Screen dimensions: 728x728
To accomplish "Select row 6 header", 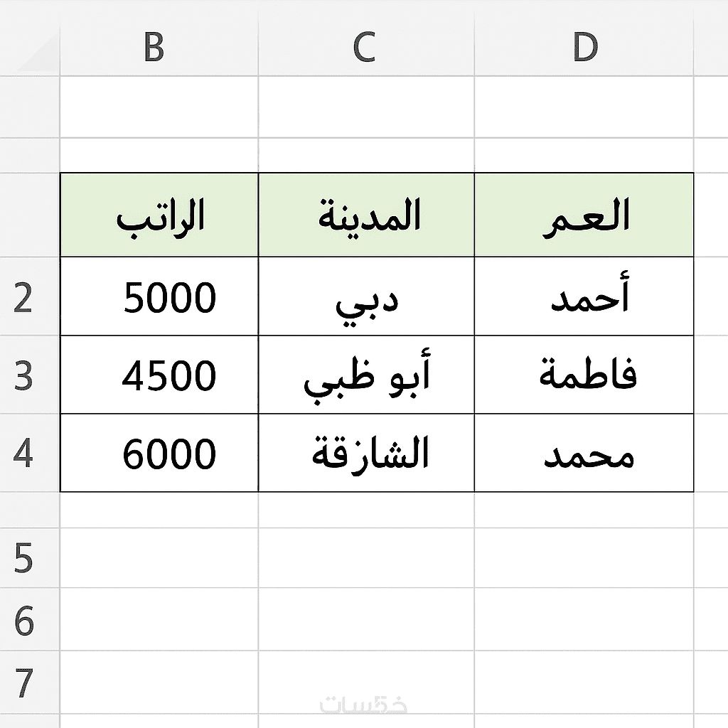I will [x=24, y=620].
